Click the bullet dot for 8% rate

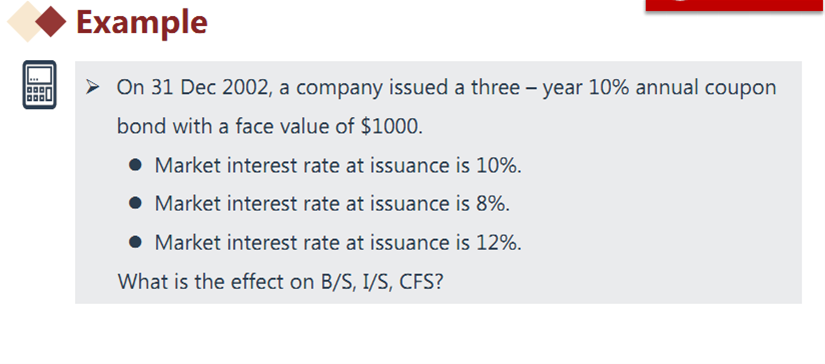(135, 204)
